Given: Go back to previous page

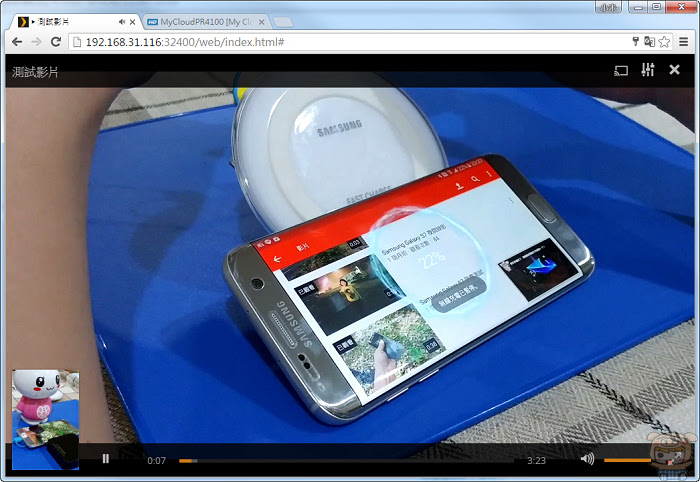Looking at the screenshot, I should click(x=17, y=42).
